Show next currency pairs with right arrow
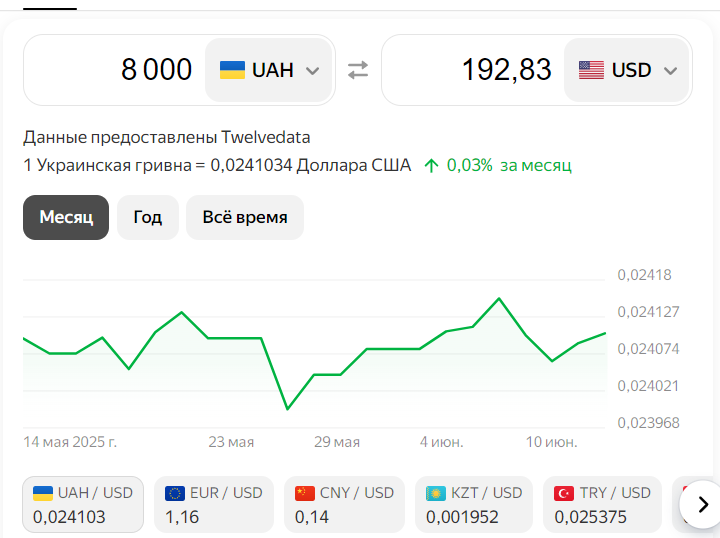Viewport: 720px width, 538px height. point(703,504)
